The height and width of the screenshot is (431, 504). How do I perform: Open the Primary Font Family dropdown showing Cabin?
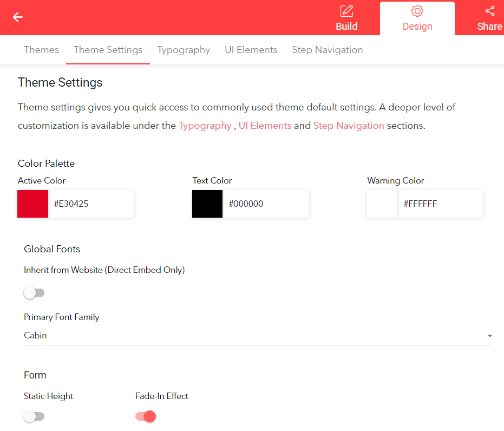[x=258, y=336]
